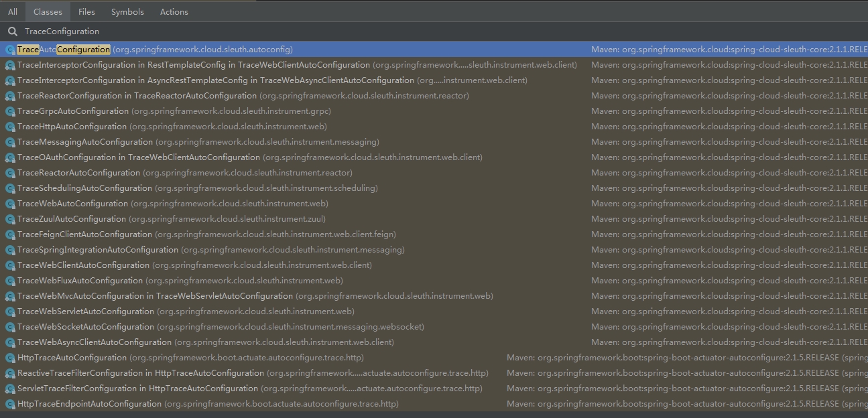Select the TraceFeignClientAutoConfiguration result

pyautogui.click(x=434, y=234)
